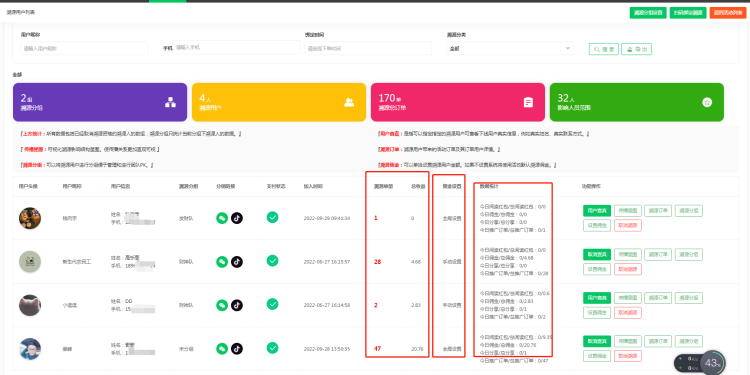Image resolution: width=750 pixels, height=375 pixels.
Task: Focus the 用户昵称 input field
Action: point(84,48)
